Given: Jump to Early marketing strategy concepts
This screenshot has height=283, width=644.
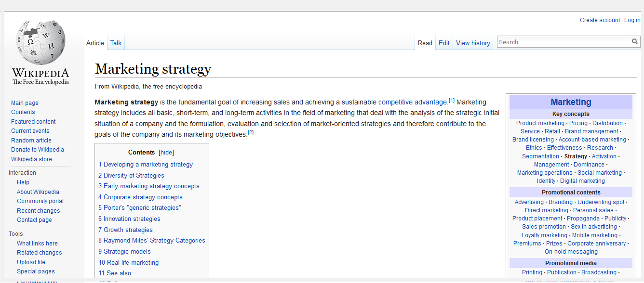Looking at the screenshot, I should pyautogui.click(x=149, y=186).
